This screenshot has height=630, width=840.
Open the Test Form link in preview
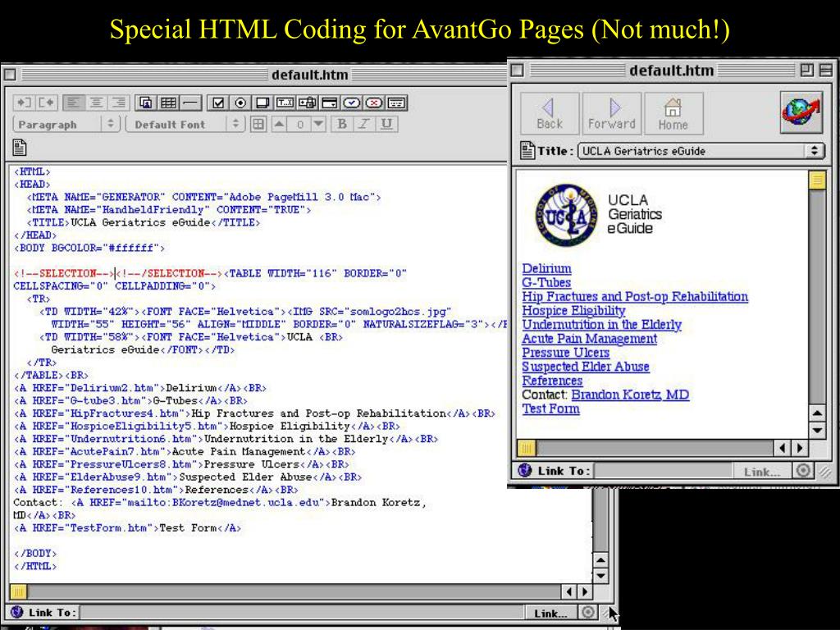point(550,409)
